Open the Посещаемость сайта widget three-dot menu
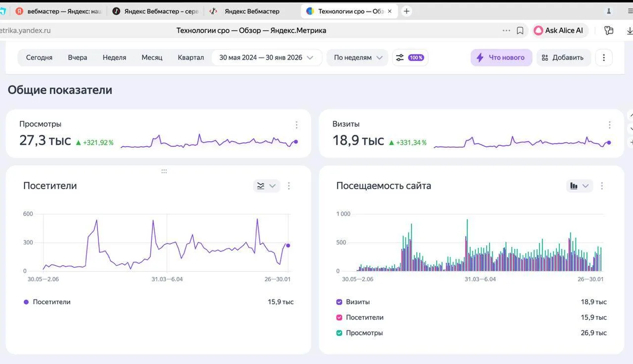633x364 pixels. tap(602, 186)
